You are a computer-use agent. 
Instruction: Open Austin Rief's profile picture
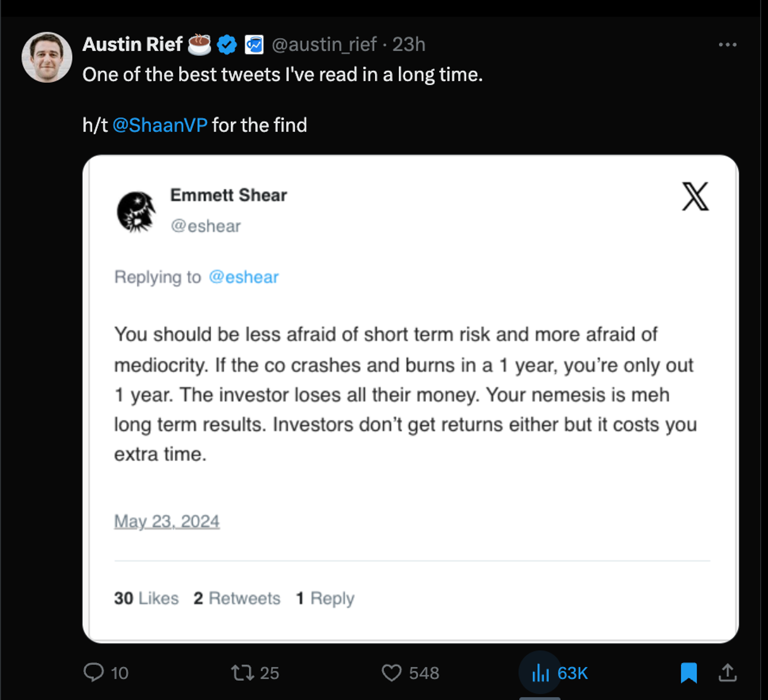47,57
